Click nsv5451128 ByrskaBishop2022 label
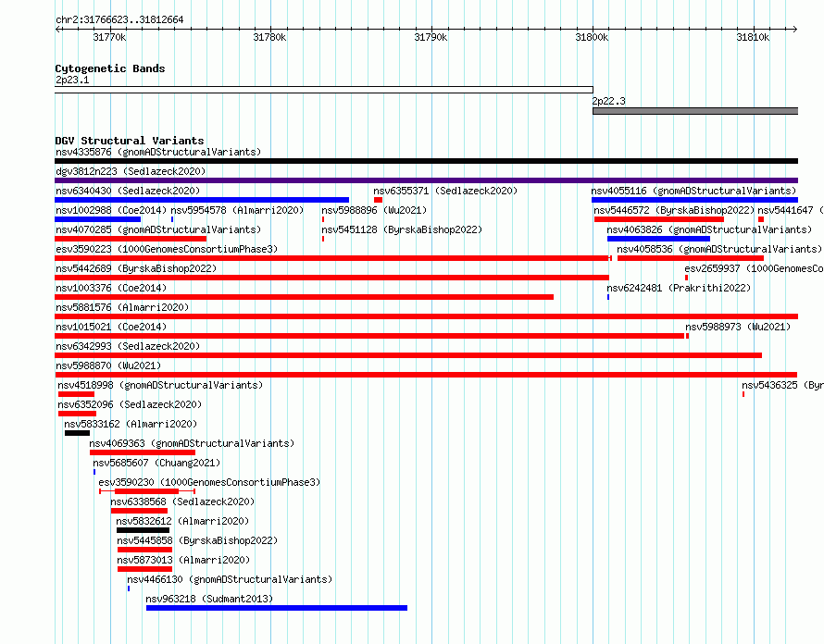This screenshot has height=644, width=824. pos(402,229)
